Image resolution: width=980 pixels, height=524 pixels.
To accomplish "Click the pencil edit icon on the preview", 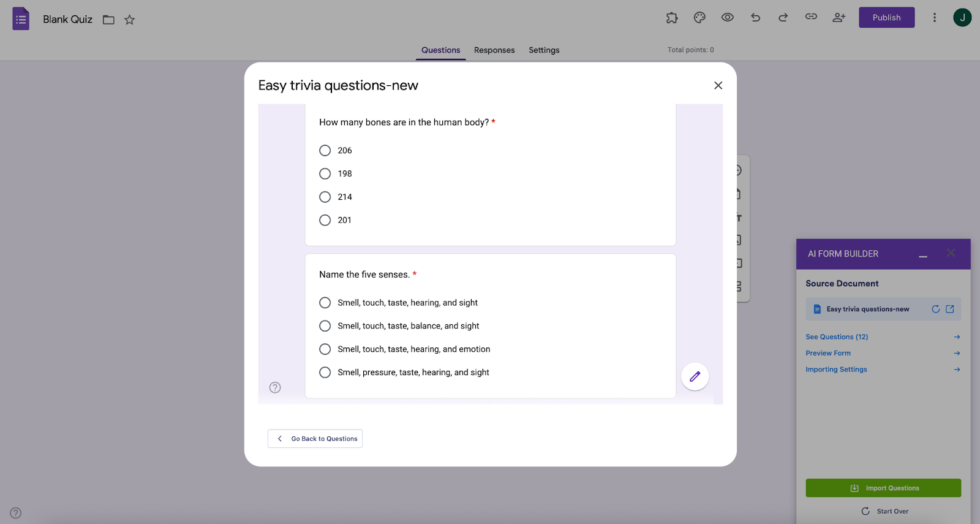I will (x=695, y=376).
